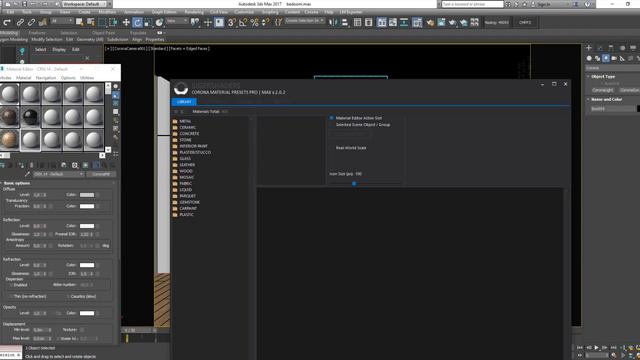
Task: Check Thin (no refraction) option
Action: (x=11, y=296)
